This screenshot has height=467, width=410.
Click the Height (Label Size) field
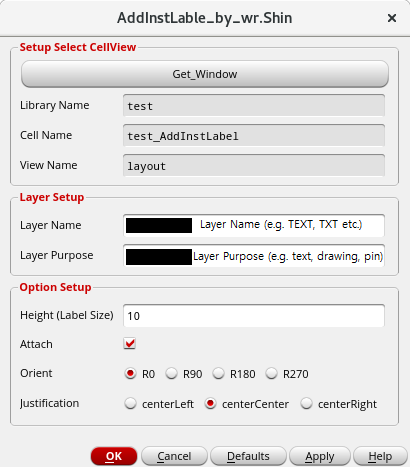[254, 316]
